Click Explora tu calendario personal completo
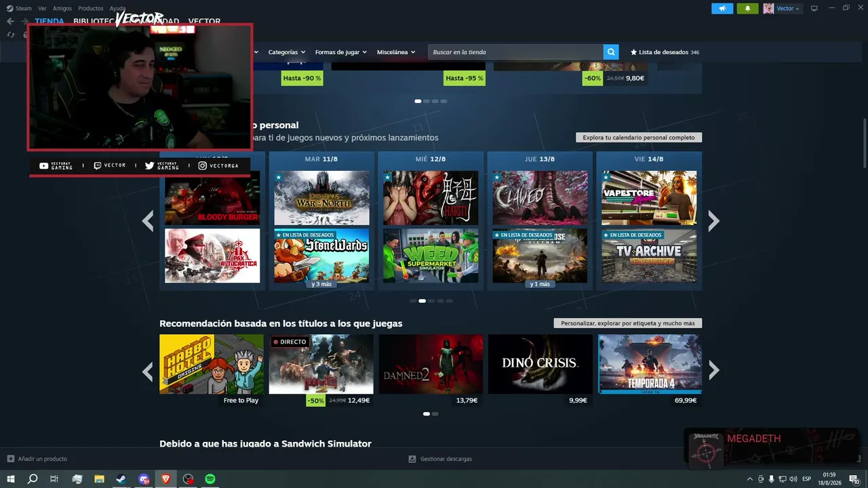The image size is (868, 488). click(639, 137)
